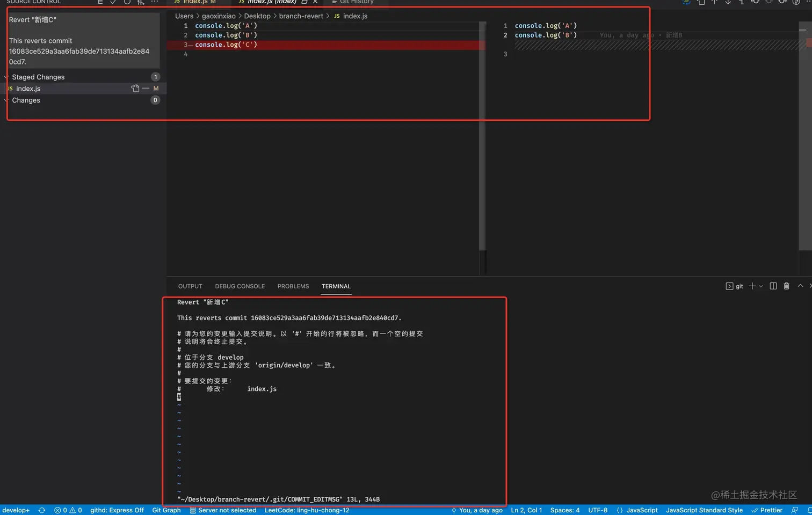Click the You, a day ago blame status

point(477,510)
